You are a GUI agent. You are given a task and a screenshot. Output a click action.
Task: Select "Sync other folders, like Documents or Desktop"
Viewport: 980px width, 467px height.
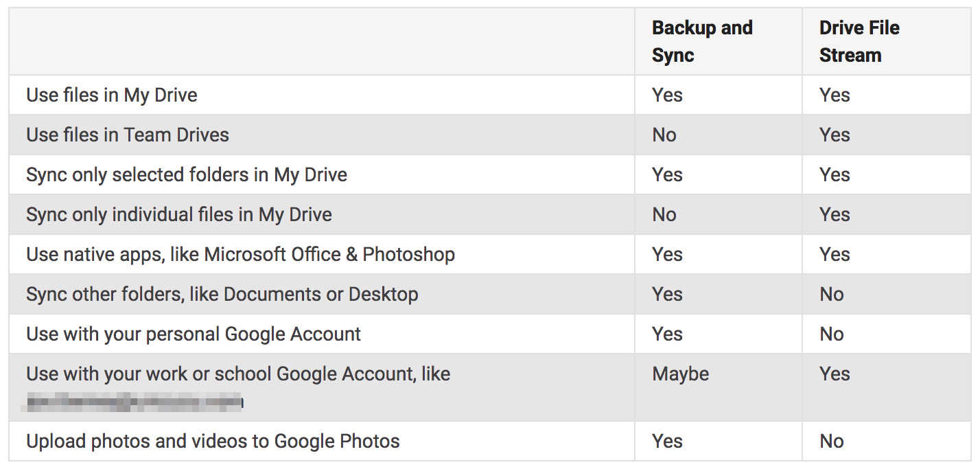click(222, 294)
